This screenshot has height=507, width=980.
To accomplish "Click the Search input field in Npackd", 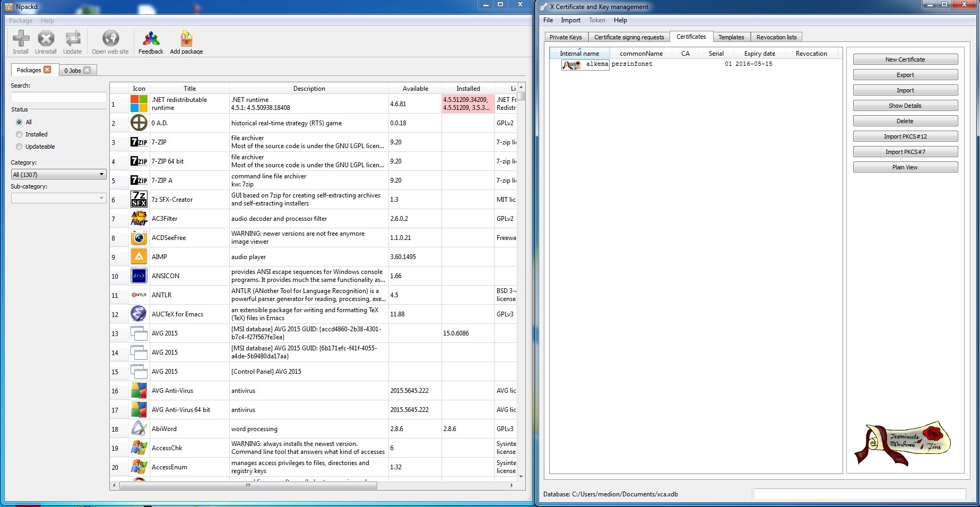I will coord(58,97).
